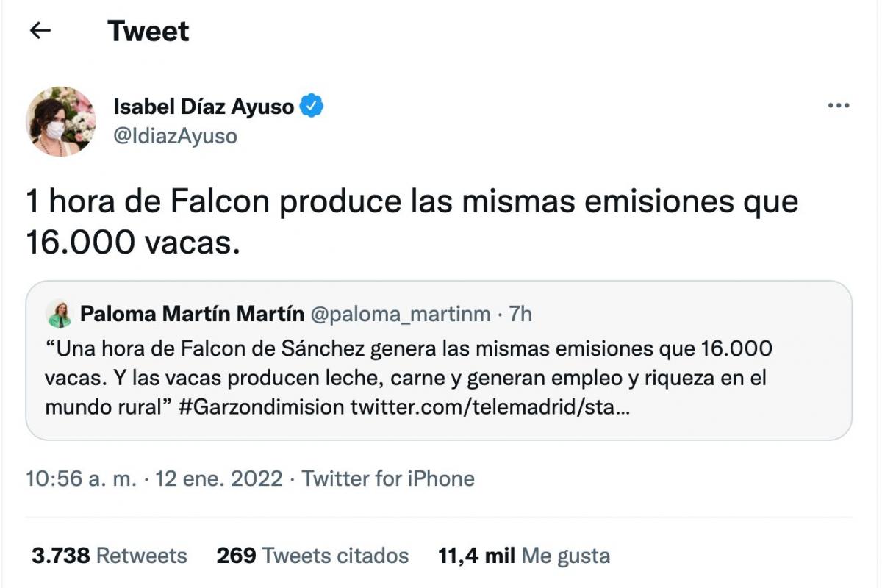Open Isabel Díaz Ayuso's profile picture
The width and height of the screenshot is (882, 588).
coord(60,121)
